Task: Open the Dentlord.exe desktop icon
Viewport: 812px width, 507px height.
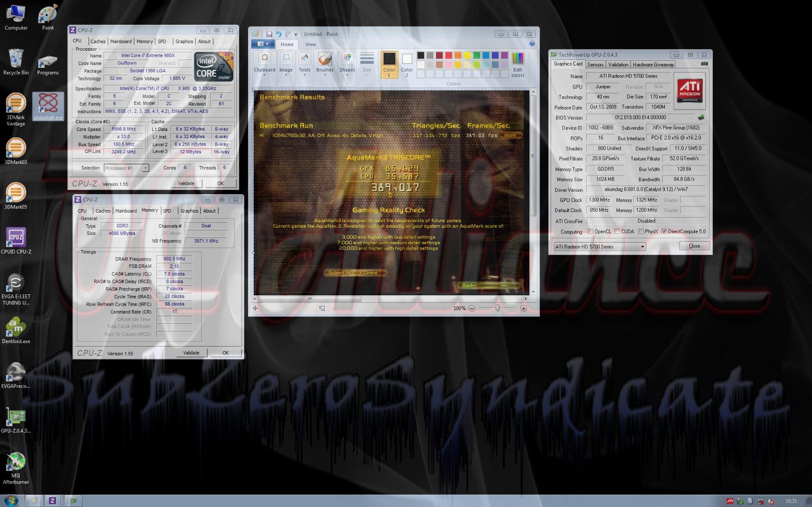Action: click(16, 330)
